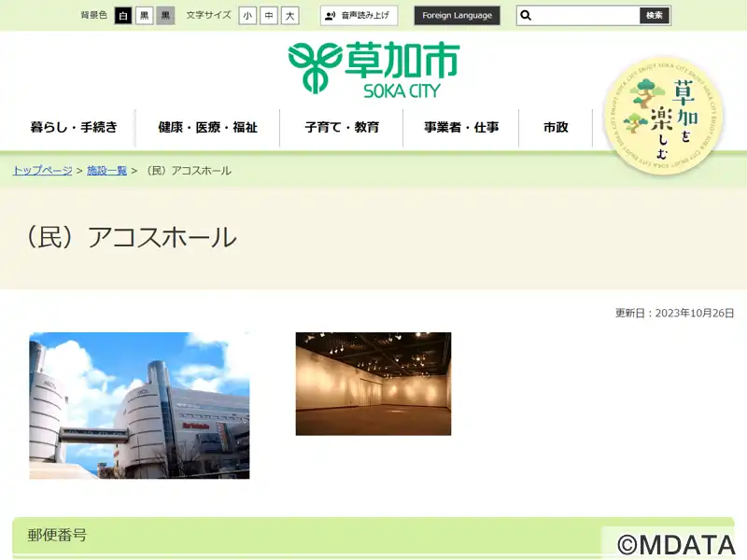The image size is (747, 560).
Task: Click the hall interior photo
Action: [373, 384]
